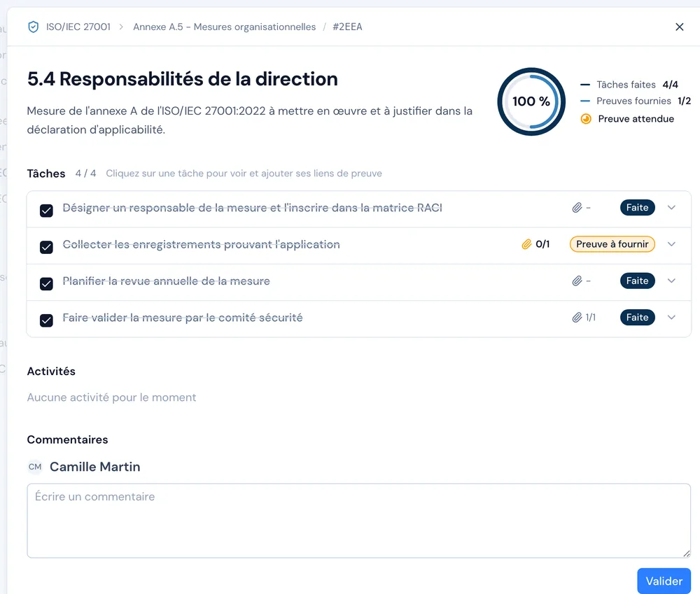Click the #2EEA breadcrumb identifier

tap(347, 27)
